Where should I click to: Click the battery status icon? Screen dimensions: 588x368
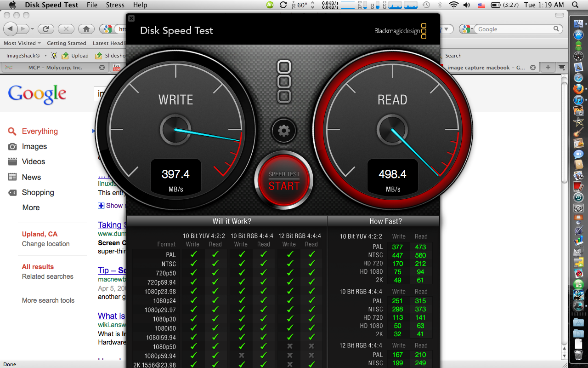495,5
